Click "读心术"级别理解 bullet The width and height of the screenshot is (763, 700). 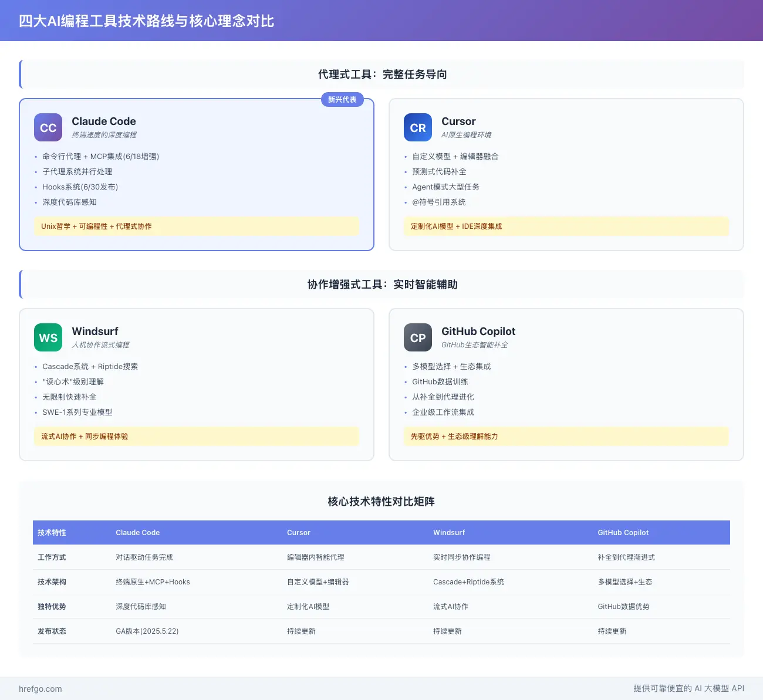(73, 381)
